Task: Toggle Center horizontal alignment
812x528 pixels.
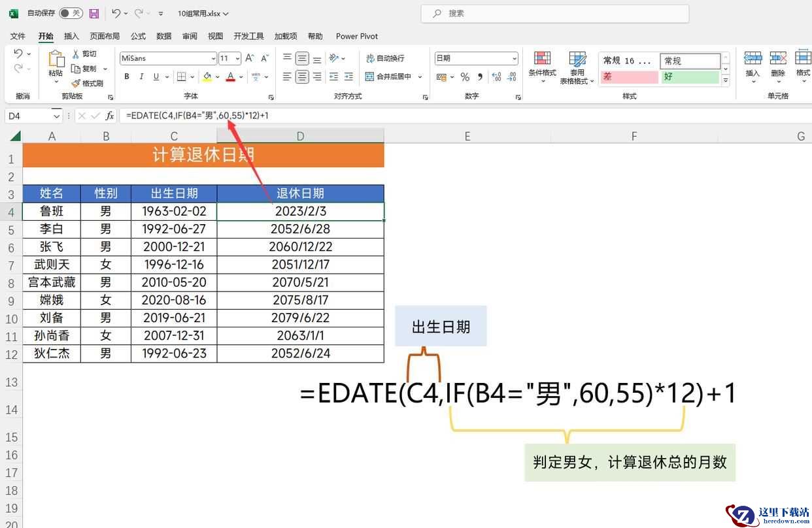Action: tap(302, 77)
